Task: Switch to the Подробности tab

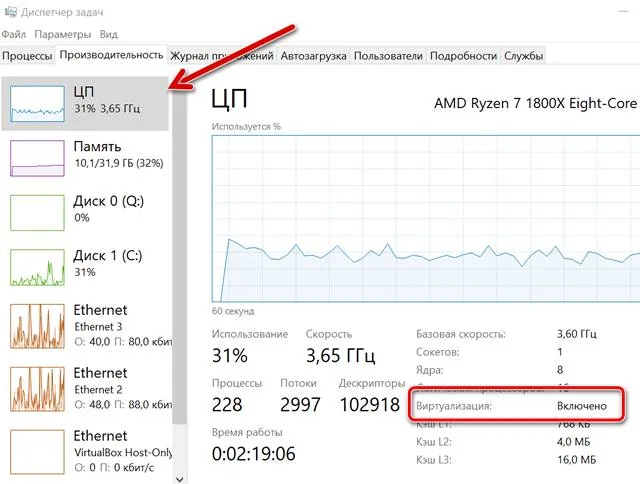Action: click(x=463, y=57)
